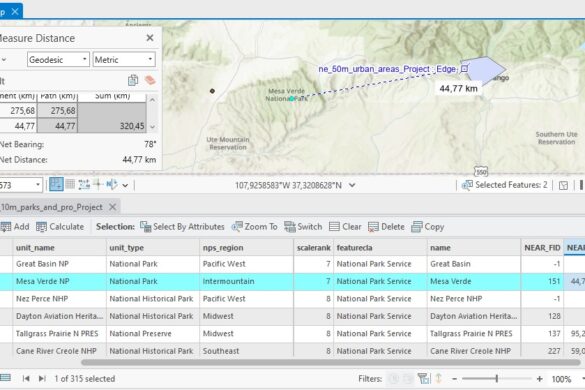The width and height of the screenshot is (585, 390).
Task: Click the orange filter icon beside extent filter
Action: tap(439, 378)
